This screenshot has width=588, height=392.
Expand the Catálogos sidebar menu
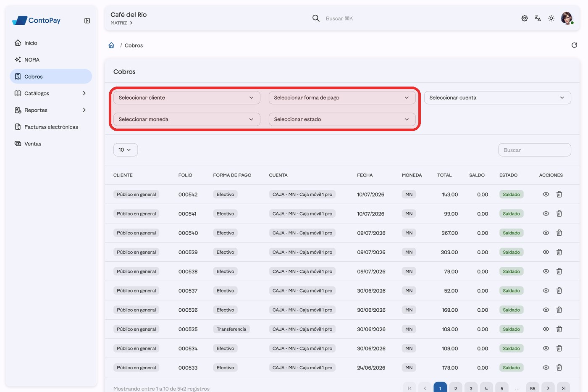click(51, 93)
